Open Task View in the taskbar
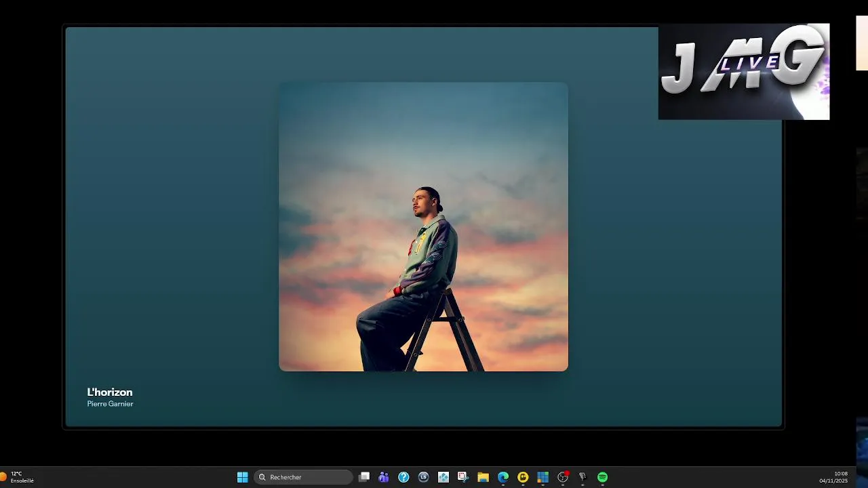The width and height of the screenshot is (868, 488). (x=364, y=477)
